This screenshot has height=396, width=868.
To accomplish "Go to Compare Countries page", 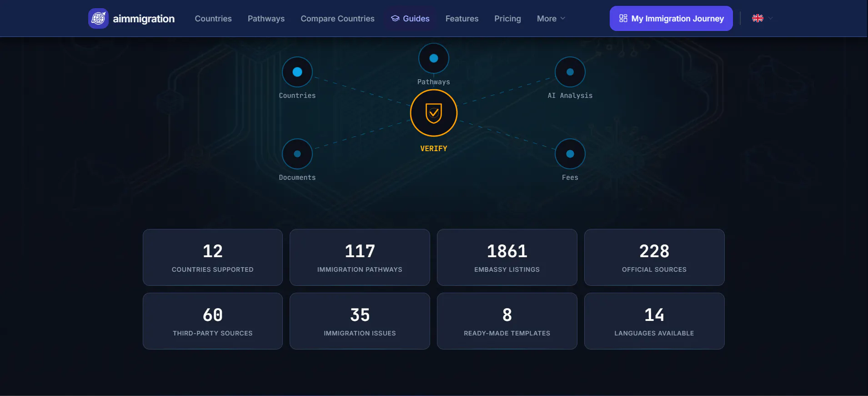I will click(337, 19).
